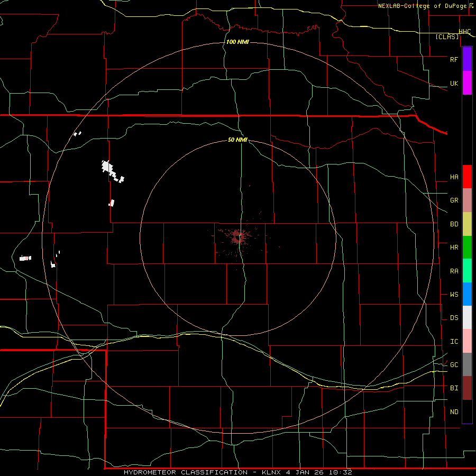Click the GC legend label
Image resolution: width=476 pixels, height=476 pixels.
(x=454, y=365)
